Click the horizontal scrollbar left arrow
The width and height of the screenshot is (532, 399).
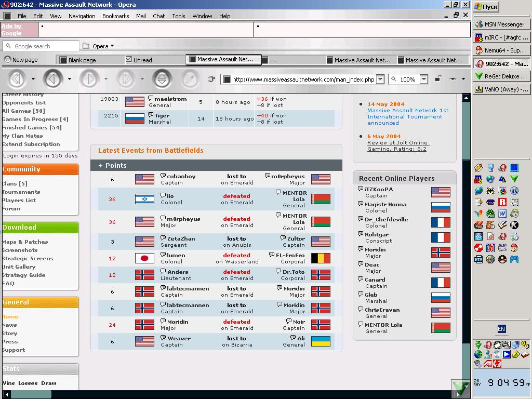pyautogui.click(x=6, y=394)
